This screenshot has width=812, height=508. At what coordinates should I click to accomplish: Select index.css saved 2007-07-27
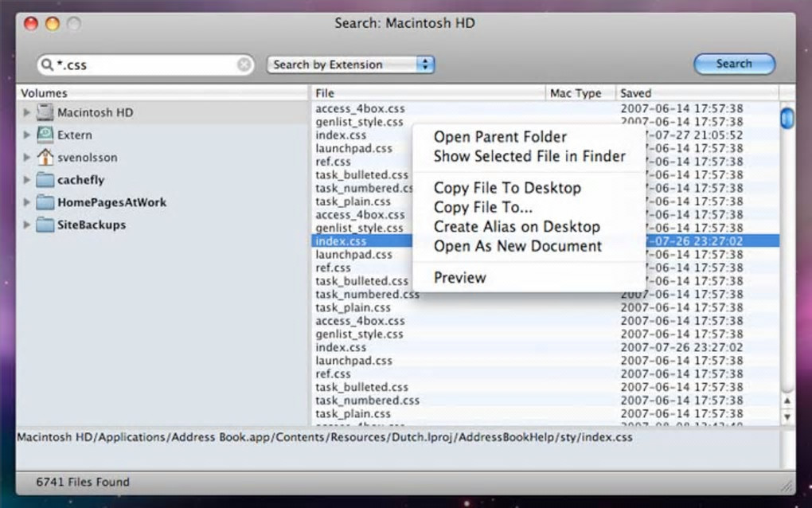[x=341, y=135]
